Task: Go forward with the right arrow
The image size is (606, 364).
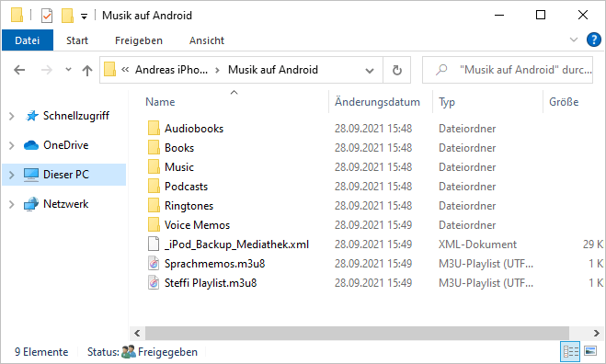Action: 47,70
